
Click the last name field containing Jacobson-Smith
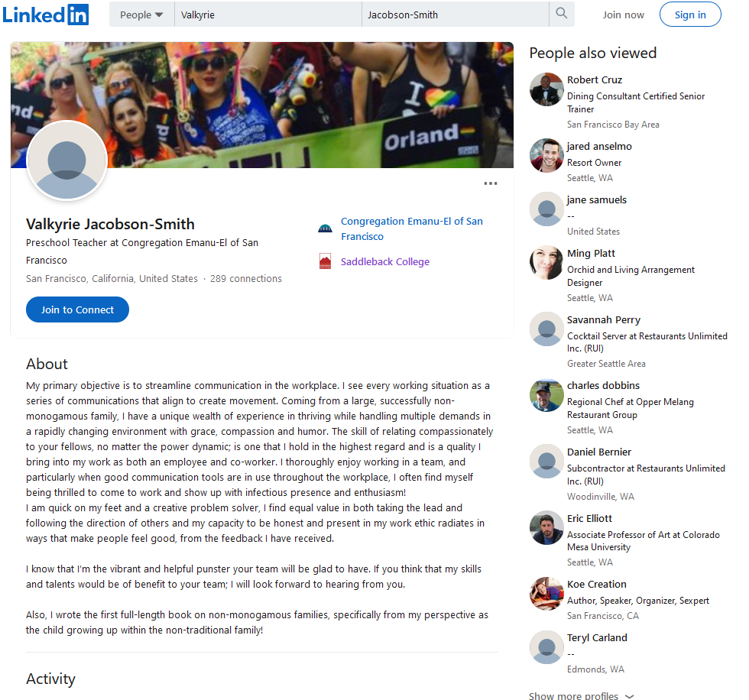(x=456, y=15)
